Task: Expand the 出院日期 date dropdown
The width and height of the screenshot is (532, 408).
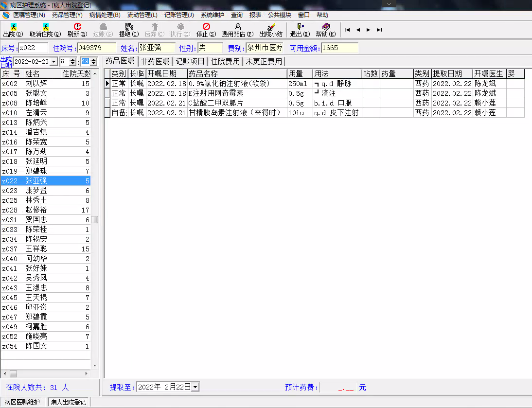Action: [54, 62]
